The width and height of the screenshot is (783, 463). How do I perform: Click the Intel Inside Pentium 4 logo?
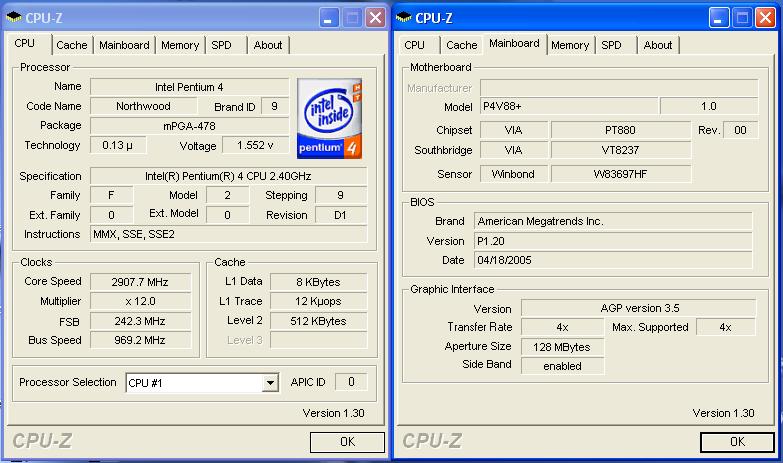tap(329, 118)
